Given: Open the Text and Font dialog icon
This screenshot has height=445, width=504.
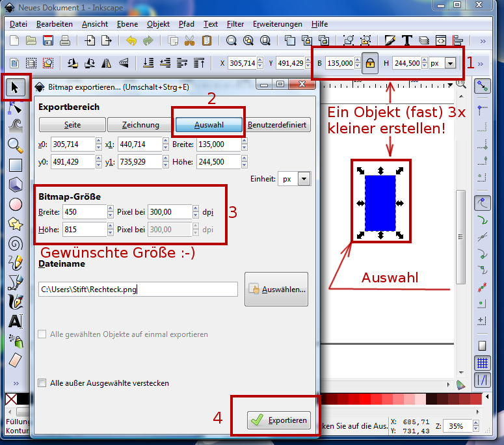Looking at the screenshot, I should coord(407,41).
